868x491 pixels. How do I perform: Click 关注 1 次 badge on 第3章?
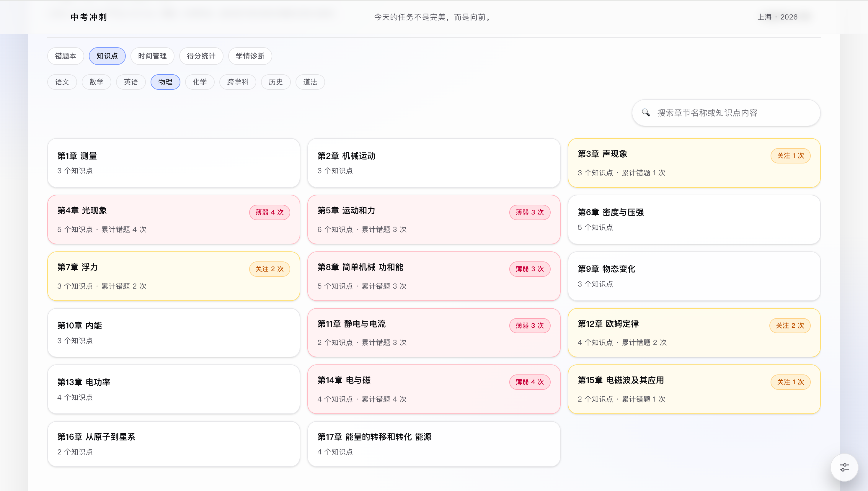(x=790, y=156)
